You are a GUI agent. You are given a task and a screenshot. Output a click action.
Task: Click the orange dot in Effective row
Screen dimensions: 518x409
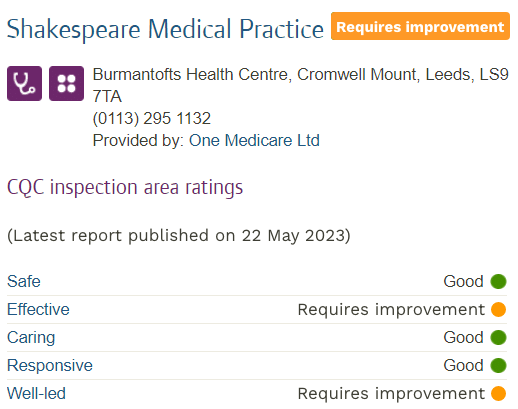click(498, 309)
